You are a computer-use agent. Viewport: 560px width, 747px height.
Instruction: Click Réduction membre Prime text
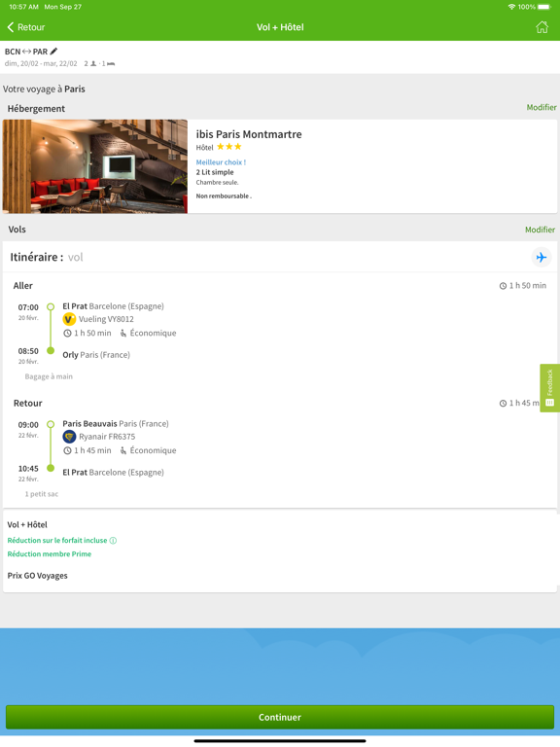[x=50, y=554]
